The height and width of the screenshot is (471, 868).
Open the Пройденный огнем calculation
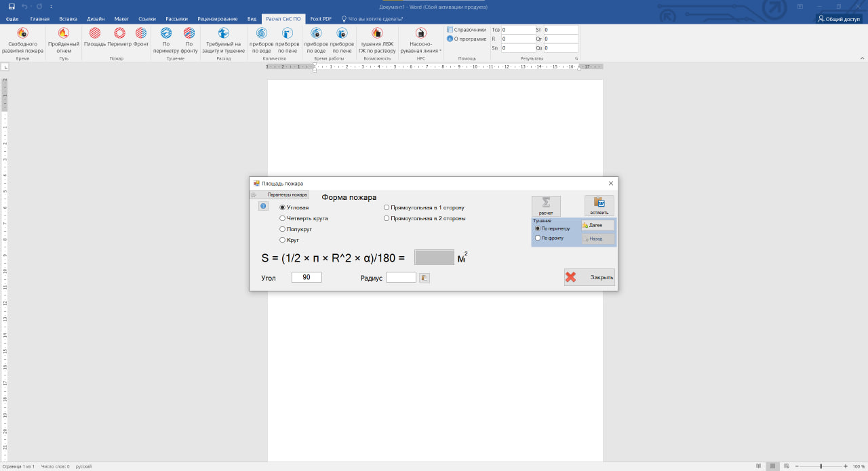pos(64,33)
